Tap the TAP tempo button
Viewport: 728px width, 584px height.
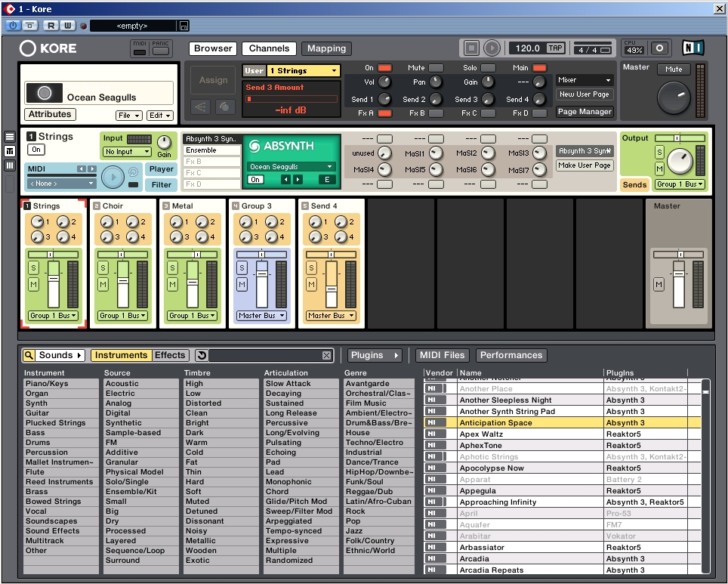pyautogui.click(x=555, y=48)
